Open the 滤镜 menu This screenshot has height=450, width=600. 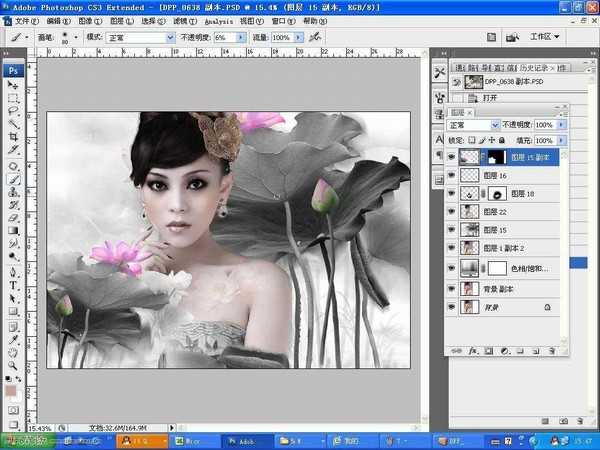click(179, 20)
